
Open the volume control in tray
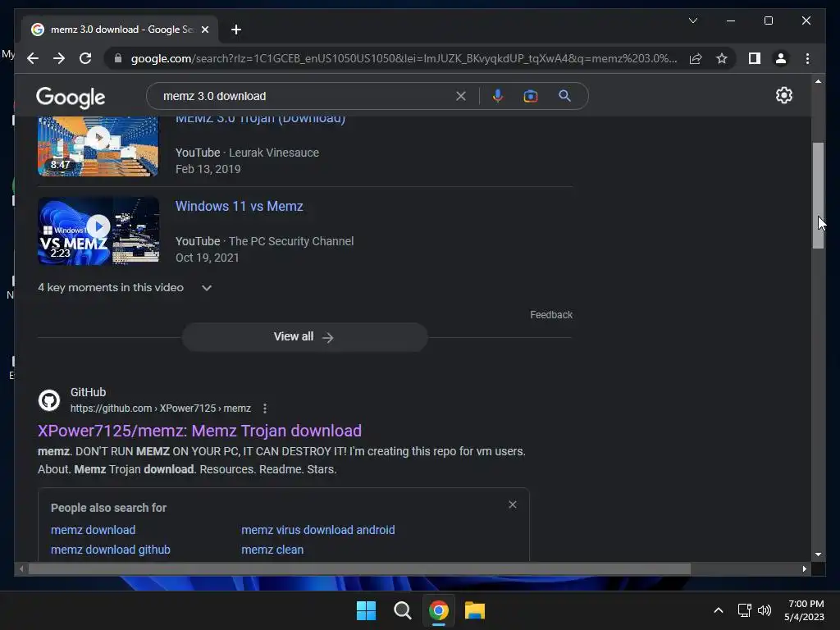pos(765,610)
